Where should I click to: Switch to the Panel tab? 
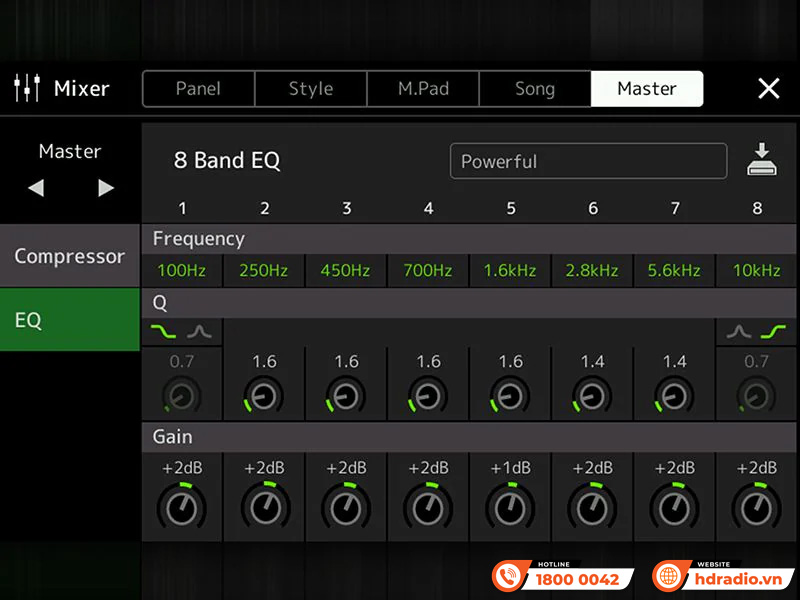tap(198, 89)
